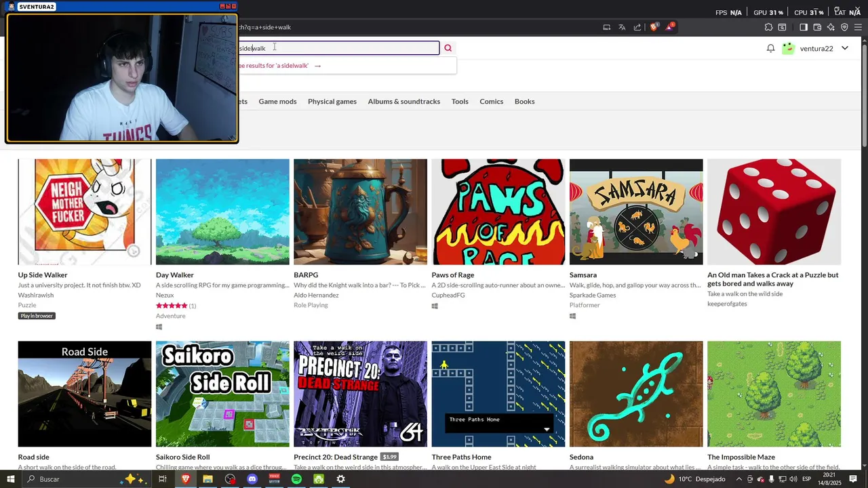Image resolution: width=868 pixels, height=488 pixels.
Task: Open Discord from the taskbar
Action: (252, 479)
